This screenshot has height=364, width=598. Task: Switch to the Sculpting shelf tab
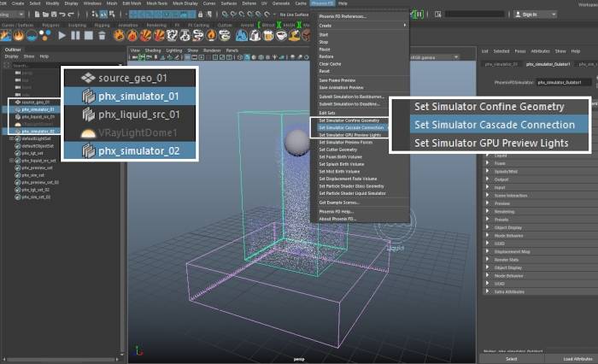coord(77,25)
